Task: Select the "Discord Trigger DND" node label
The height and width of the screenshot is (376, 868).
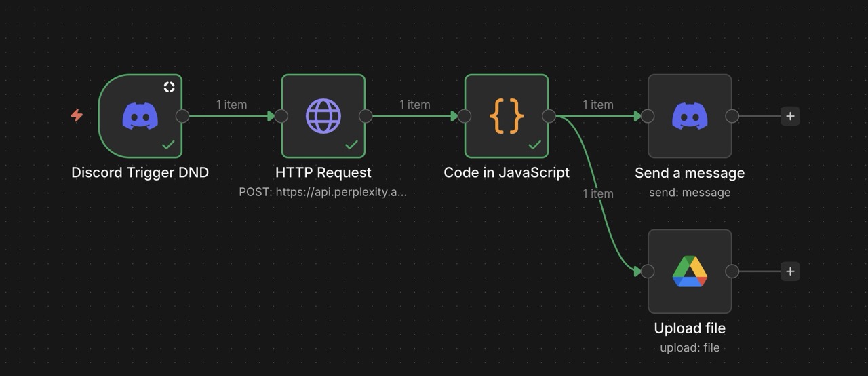Action: coord(140,173)
